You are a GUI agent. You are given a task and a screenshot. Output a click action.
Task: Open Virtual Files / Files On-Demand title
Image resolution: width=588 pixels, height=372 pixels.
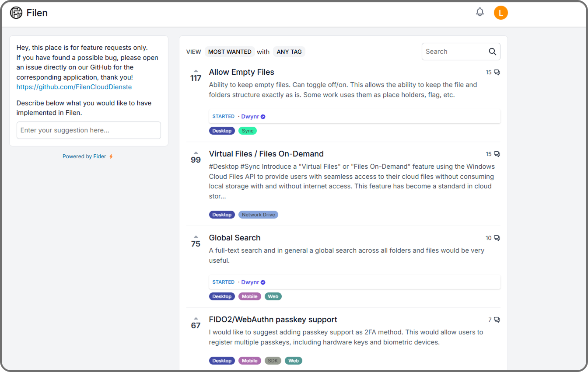point(266,154)
